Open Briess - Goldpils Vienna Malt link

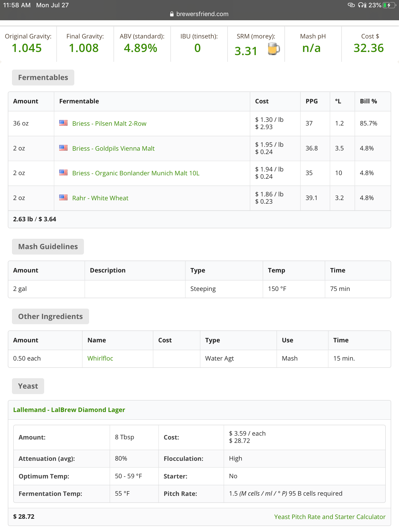coord(114,148)
